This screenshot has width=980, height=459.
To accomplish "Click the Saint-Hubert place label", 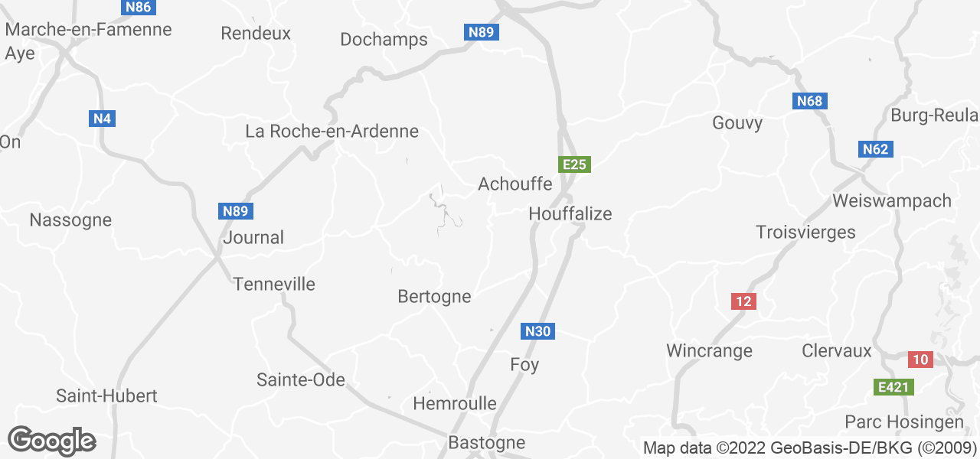I will [x=106, y=396].
